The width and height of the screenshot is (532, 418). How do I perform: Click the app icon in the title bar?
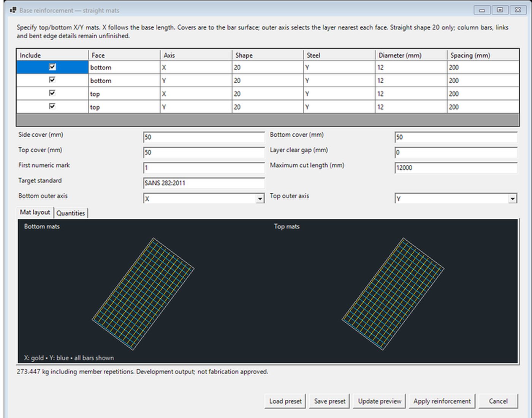click(13, 10)
